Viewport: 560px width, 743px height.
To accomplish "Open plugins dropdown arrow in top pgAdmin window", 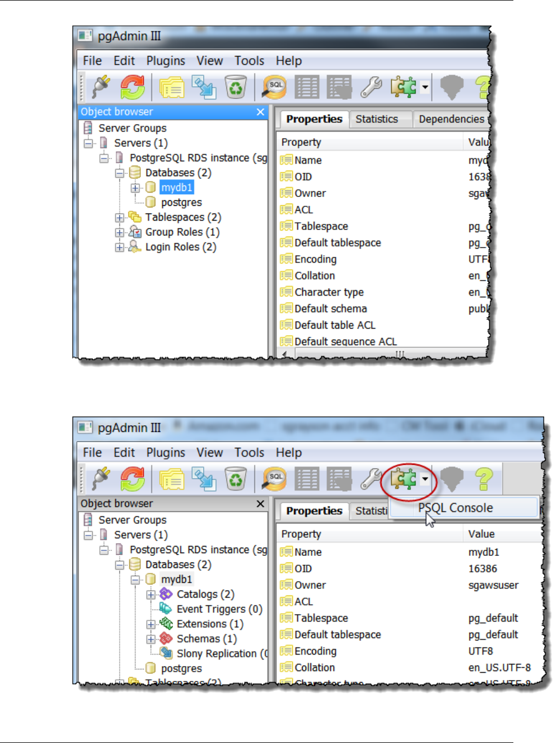I will click(425, 87).
